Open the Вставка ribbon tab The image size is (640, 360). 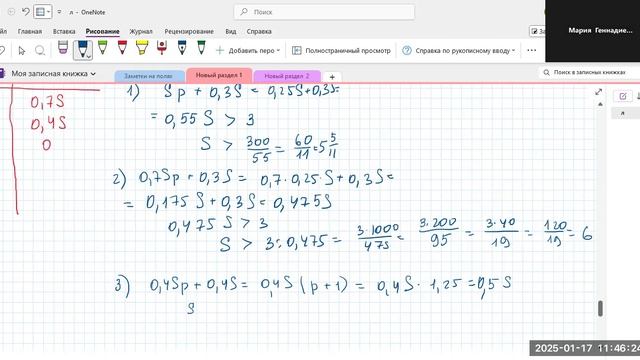pos(64,31)
